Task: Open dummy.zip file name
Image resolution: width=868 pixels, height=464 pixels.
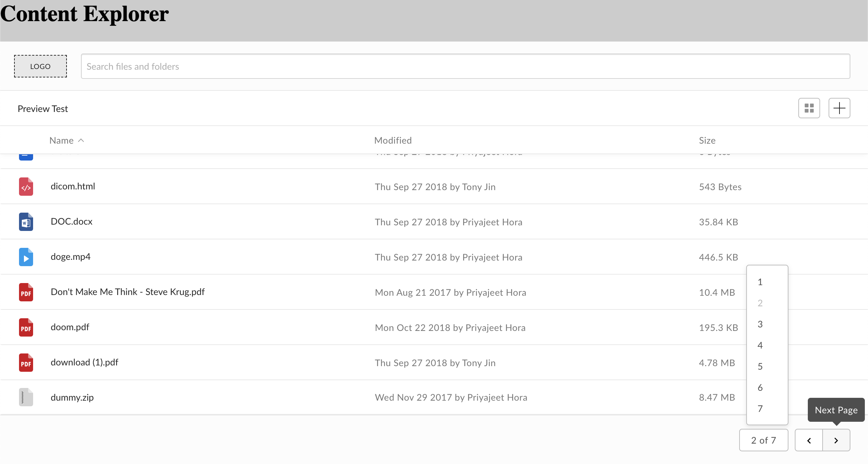Action: tap(72, 397)
